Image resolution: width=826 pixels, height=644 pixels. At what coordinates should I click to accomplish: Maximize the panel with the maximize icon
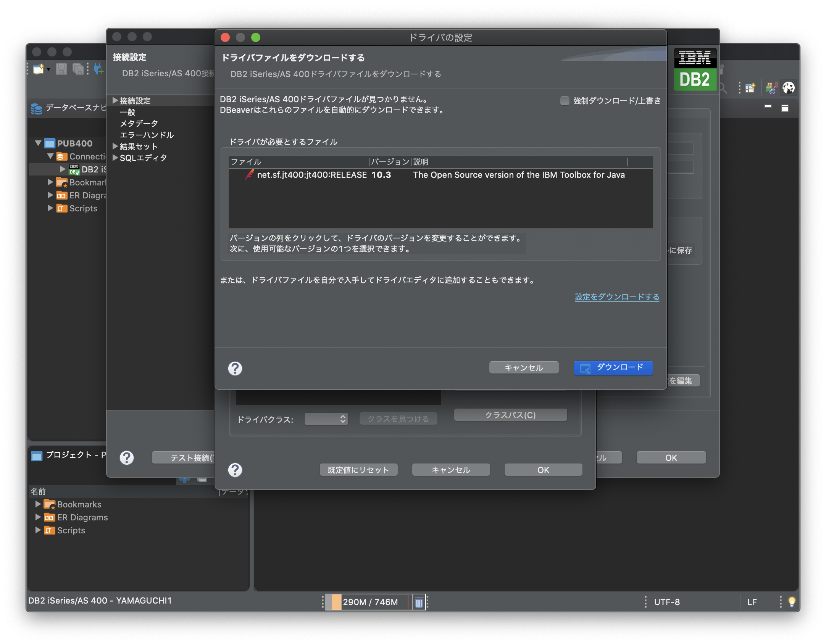click(x=785, y=108)
